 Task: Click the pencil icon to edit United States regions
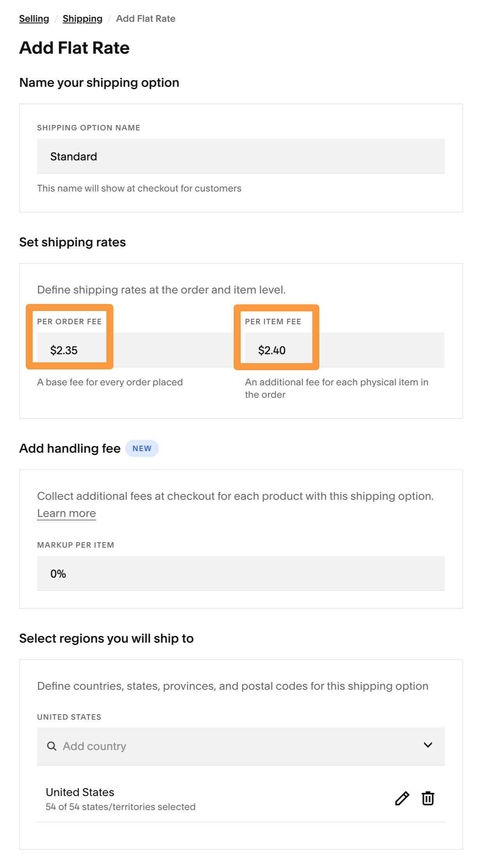[402, 798]
